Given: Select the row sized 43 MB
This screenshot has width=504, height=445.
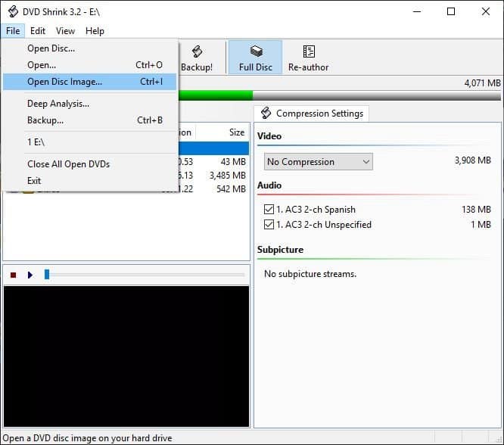Looking at the screenshot, I should [x=213, y=162].
